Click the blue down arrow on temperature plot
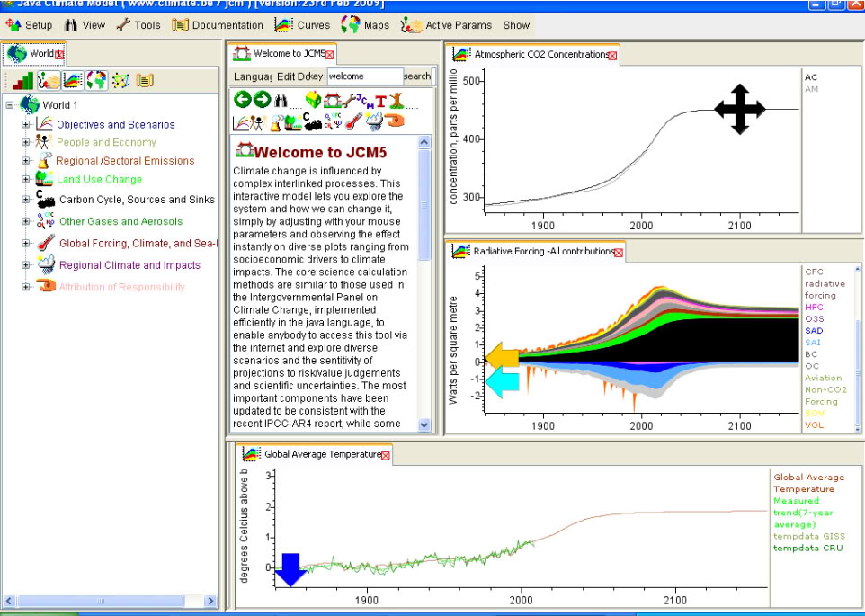Screen dimensions: 865x616 tap(291, 569)
